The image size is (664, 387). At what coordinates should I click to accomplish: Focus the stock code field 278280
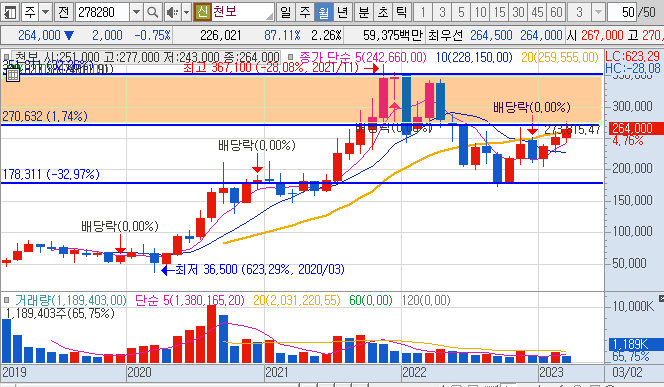click(x=102, y=13)
